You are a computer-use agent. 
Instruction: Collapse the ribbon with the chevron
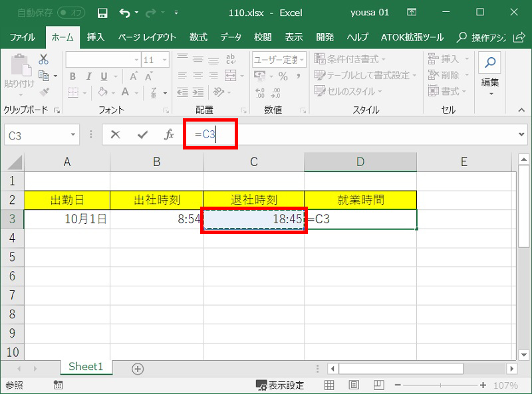coord(521,110)
